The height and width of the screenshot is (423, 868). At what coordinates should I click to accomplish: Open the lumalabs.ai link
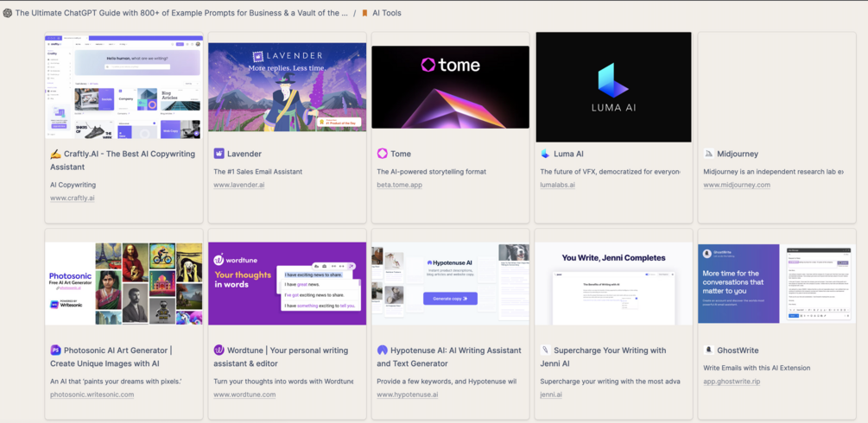557,185
